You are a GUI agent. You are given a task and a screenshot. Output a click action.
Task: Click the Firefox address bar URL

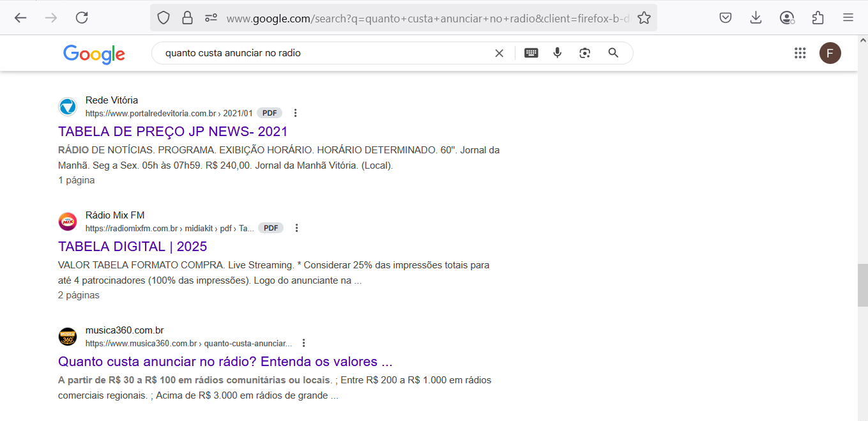point(428,18)
